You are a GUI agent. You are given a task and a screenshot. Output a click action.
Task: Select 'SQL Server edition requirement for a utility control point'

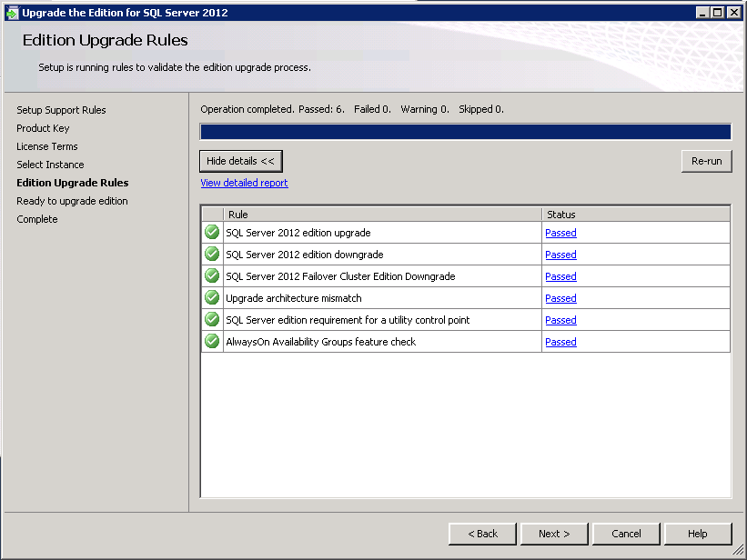pyautogui.click(x=348, y=320)
